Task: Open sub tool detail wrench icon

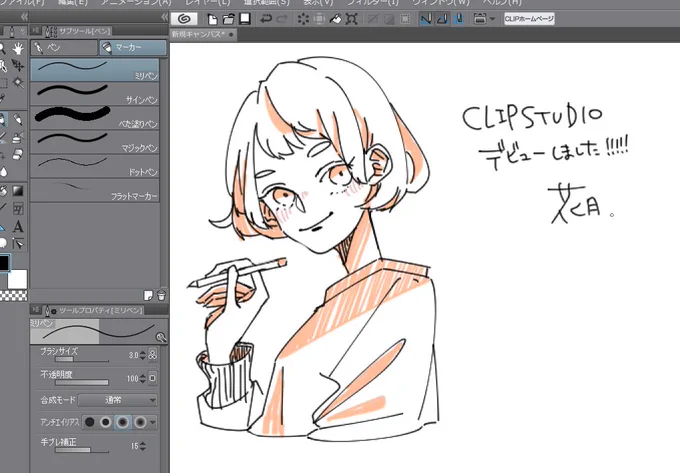Action: (x=161, y=337)
